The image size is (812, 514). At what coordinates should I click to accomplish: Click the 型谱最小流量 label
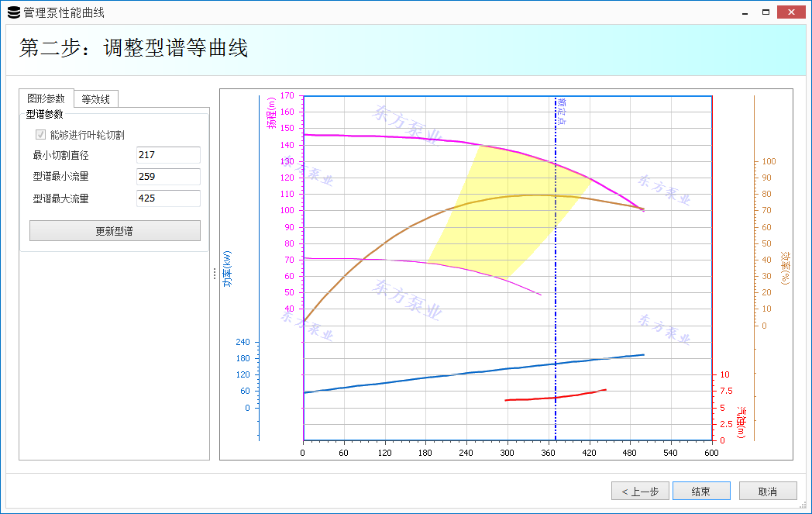(x=60, y=177)
